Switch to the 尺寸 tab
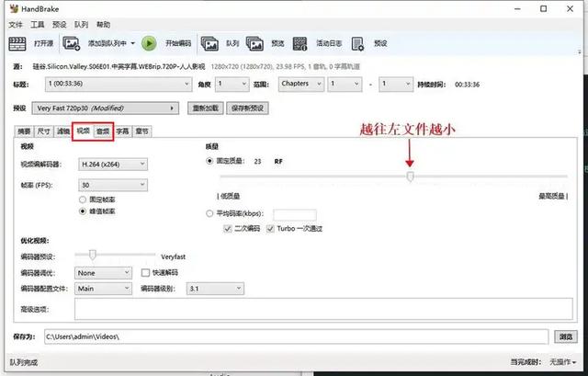 [x=43, y=131]
